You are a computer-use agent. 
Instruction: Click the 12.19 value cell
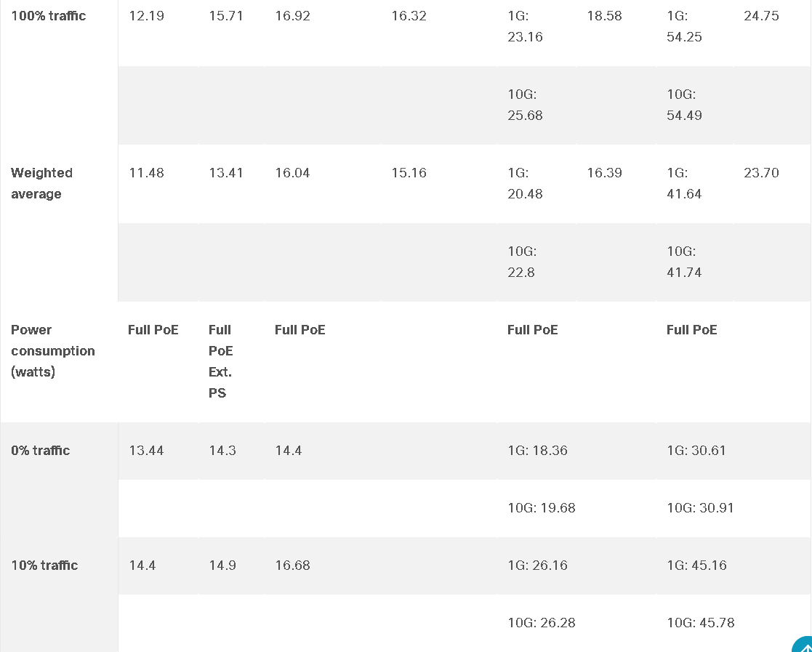[147, 15]
